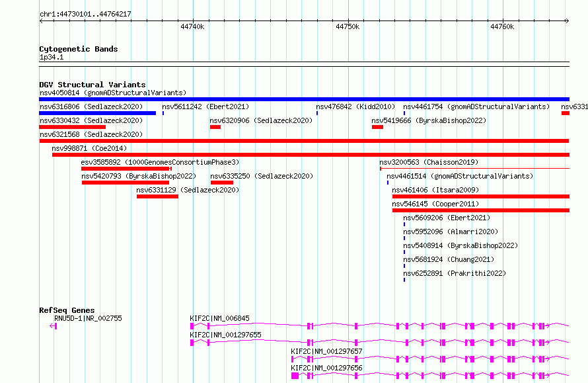Click the blue nsv5611242 variant tick
Screen dimensions: 588x383
163,113
